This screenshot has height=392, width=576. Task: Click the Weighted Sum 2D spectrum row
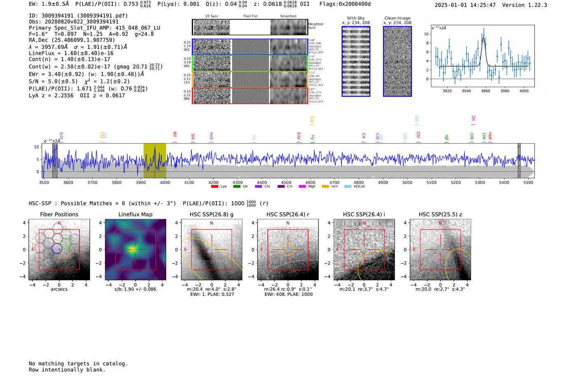click(250, 27)
